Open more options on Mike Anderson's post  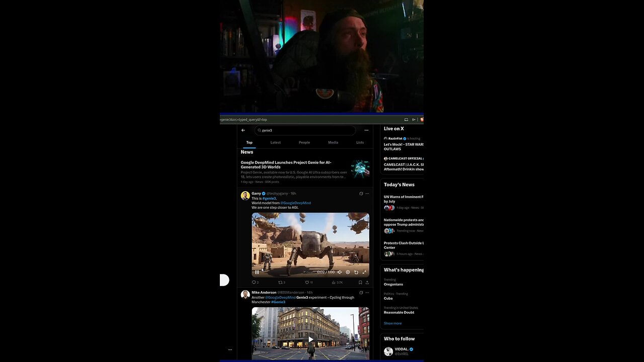pos(367,293)
